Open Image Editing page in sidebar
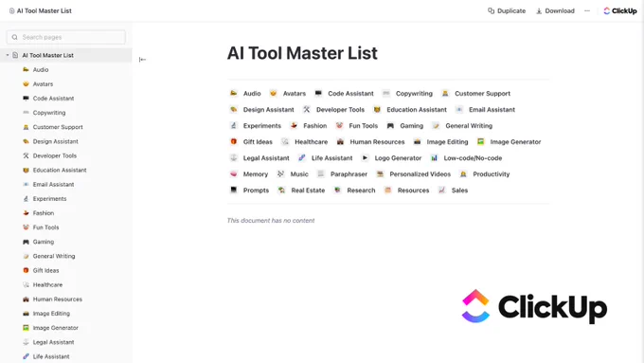The width and height of the screenshot is (644, 363). (51, 314)
